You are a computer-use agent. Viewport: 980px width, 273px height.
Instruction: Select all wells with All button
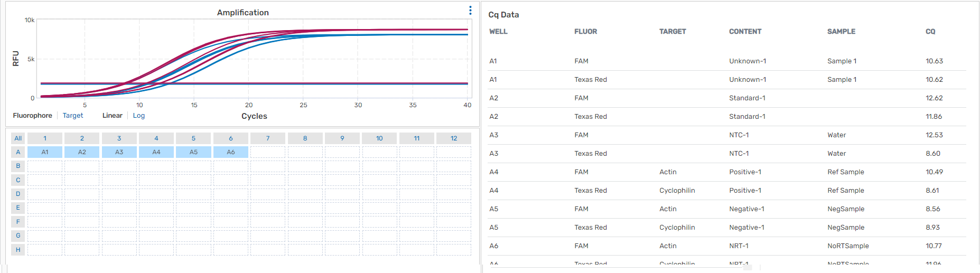(x=18, y=138)
